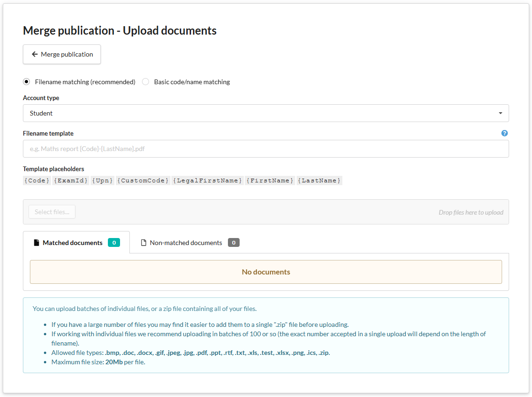Click the No documents banner
This screenshot has height=397, width=532.
pyautogui.click(x=266, y=271)
